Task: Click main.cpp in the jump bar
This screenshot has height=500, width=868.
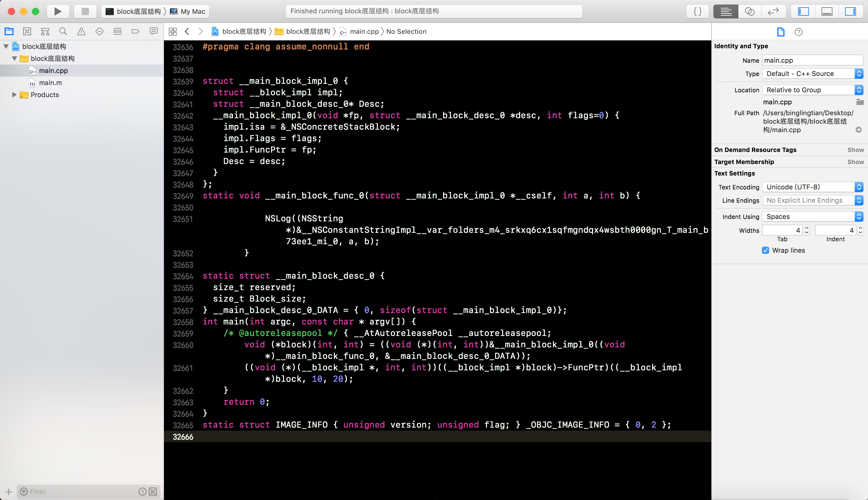Action: point(364,32)
